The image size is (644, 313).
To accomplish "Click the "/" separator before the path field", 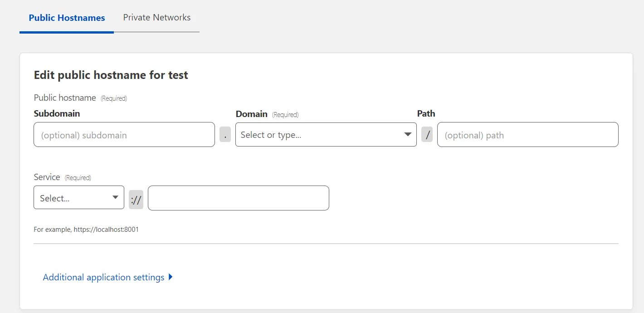I will [427, 134].
